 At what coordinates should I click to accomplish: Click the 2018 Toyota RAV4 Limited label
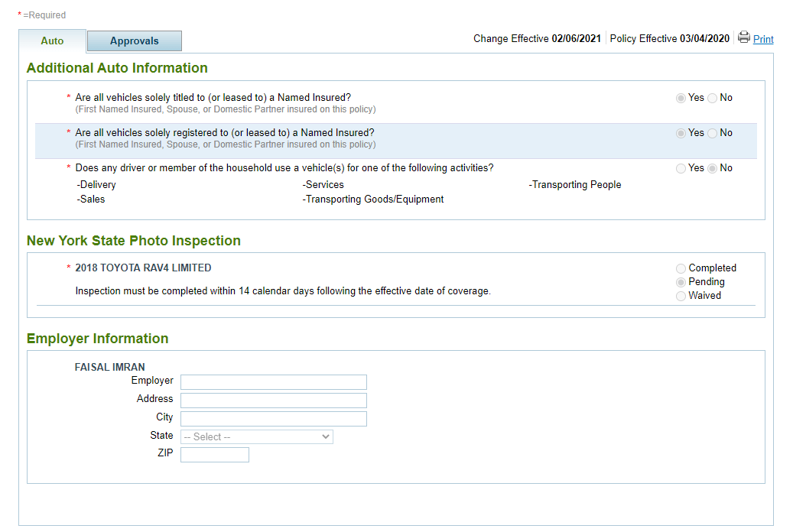[x=143, y=268]
